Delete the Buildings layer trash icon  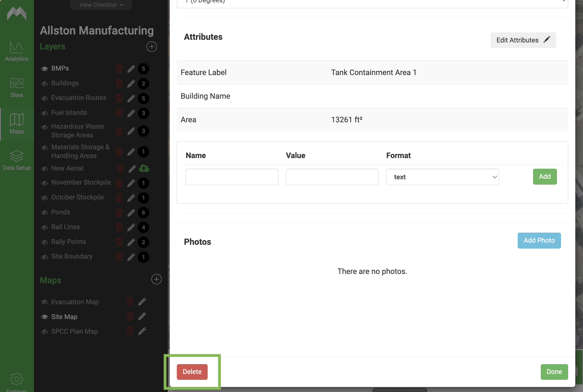tap(119, 83)
